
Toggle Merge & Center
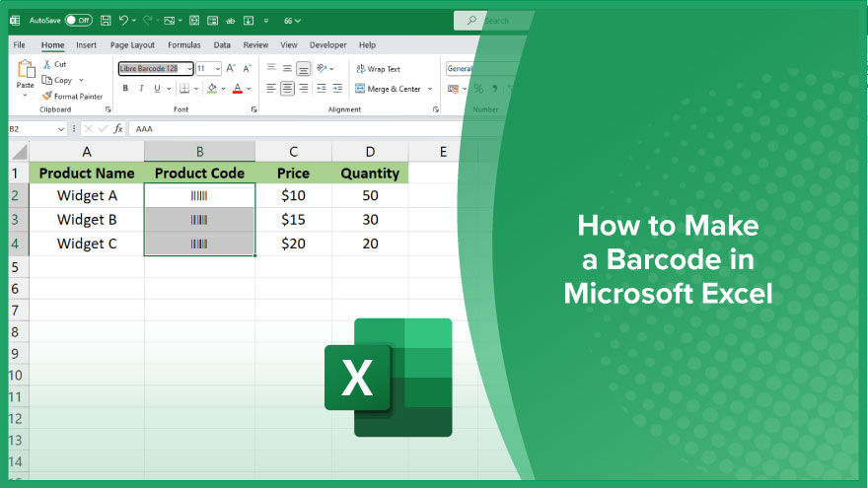(388, 89)
